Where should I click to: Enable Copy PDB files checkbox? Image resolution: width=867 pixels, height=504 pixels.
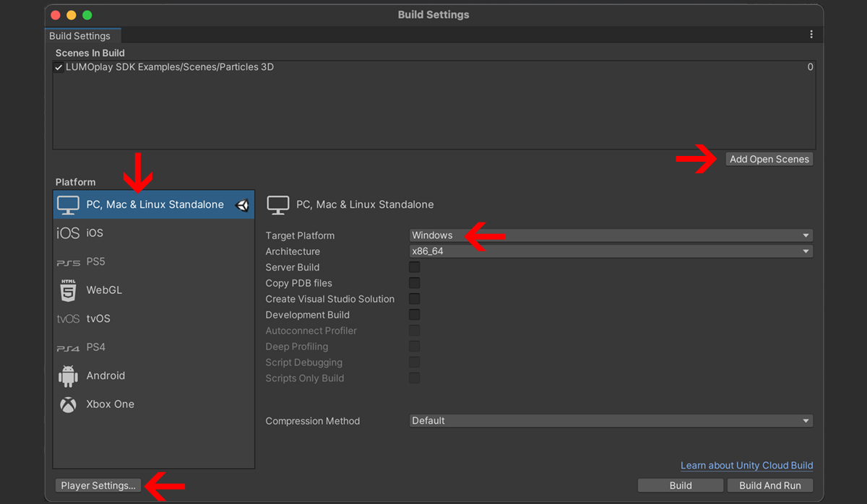pyautogui.click(x=415, y=283)
